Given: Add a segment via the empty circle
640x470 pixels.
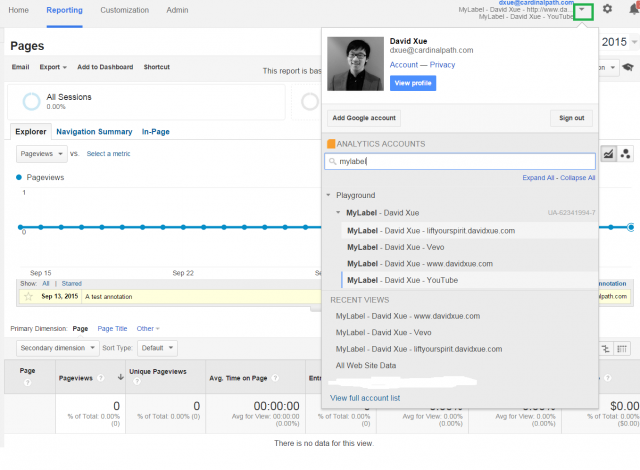Looking at the screenshot, I should [309, 101].
